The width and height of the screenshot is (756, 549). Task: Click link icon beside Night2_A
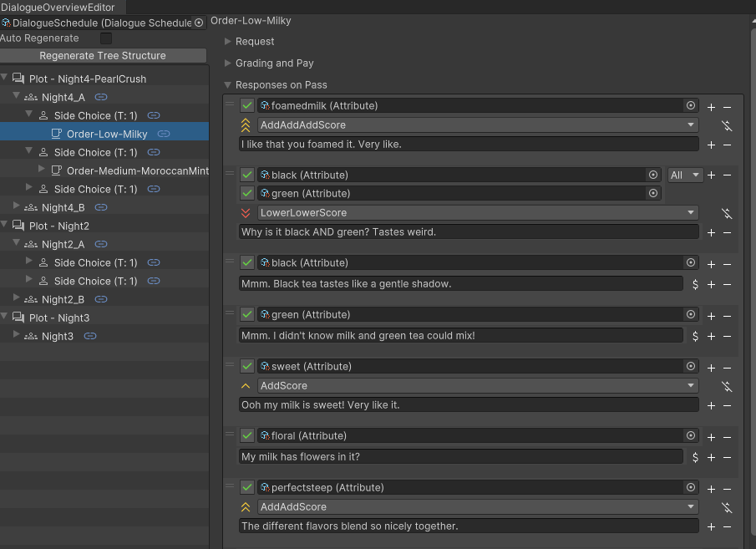pyautogui.click(x=101, y=244)
